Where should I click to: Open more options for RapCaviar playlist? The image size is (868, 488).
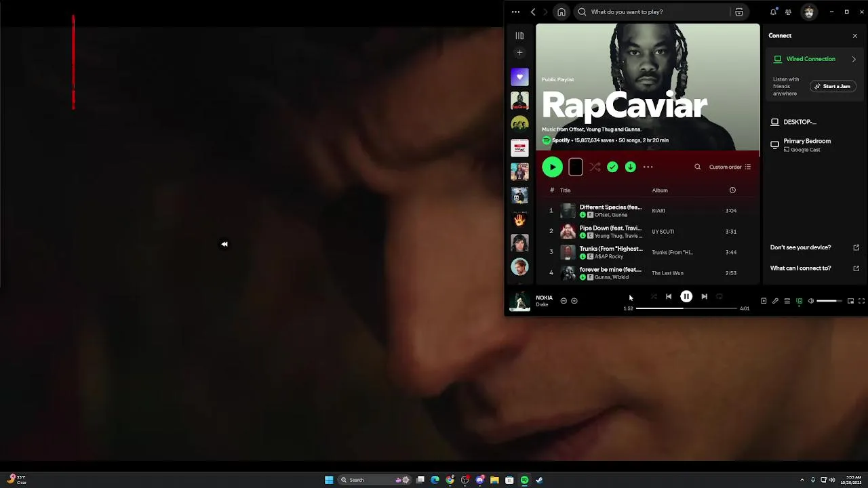(x=648, y=167)
